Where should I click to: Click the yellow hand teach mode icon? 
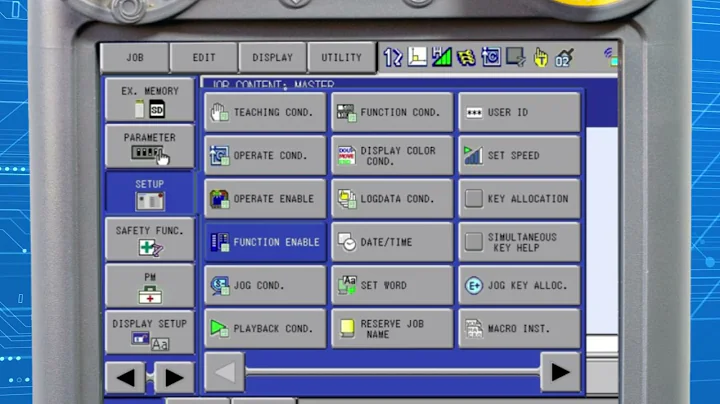540,58
